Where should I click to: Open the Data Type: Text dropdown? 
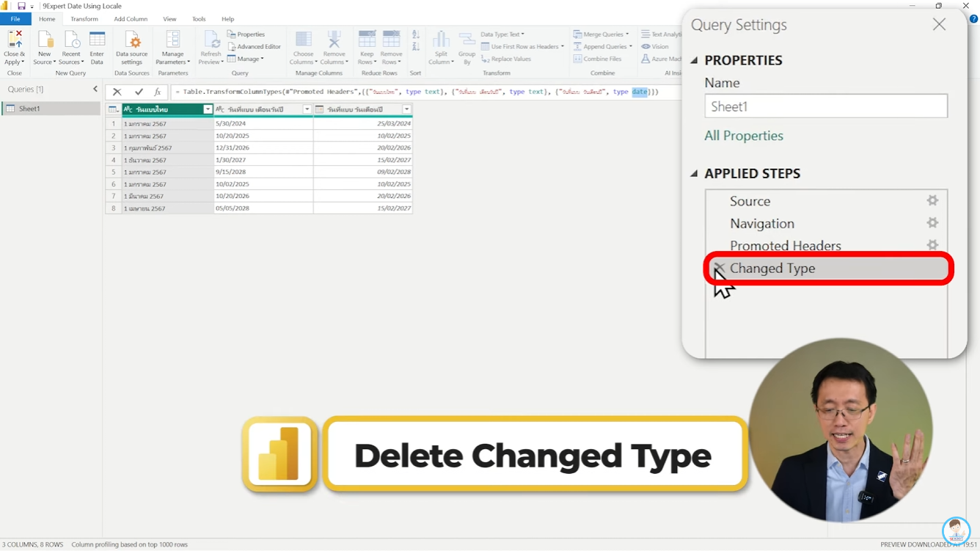pyautogui.click(x=502, y=34)
